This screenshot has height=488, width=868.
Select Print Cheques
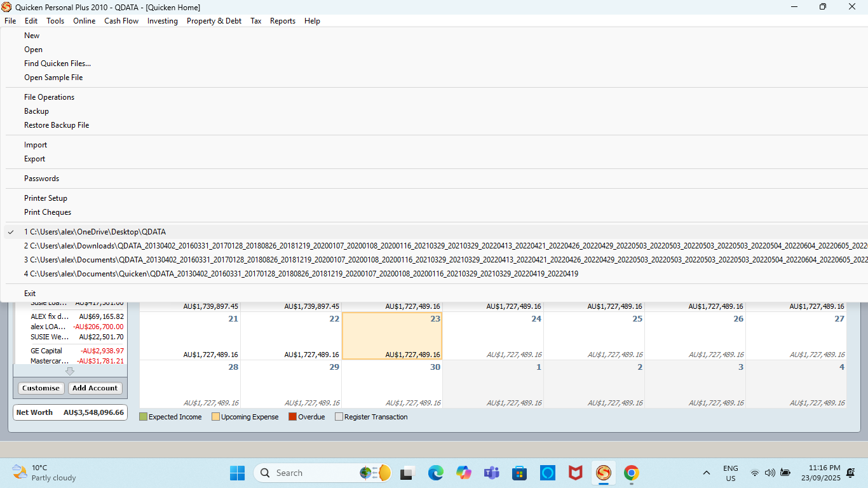pos(48,212)
